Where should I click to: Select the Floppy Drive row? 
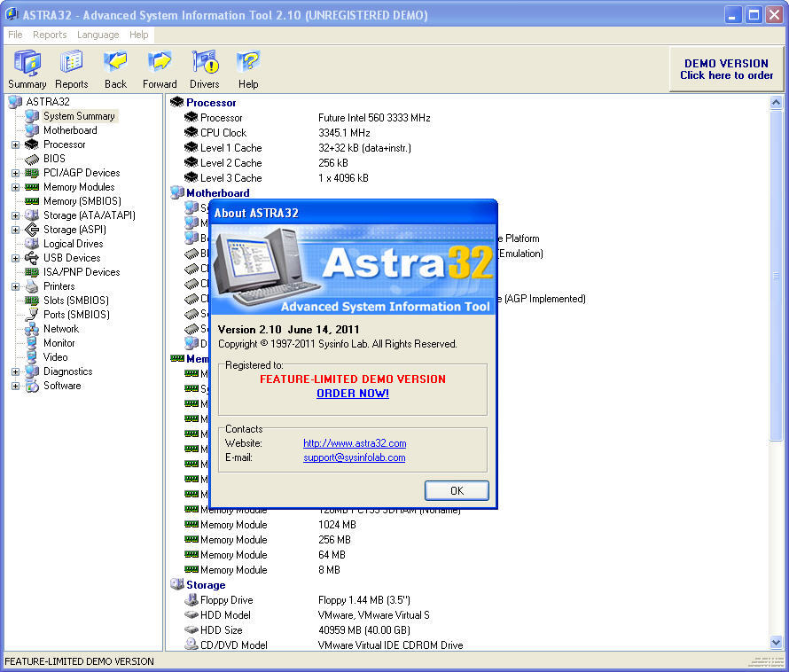pyautogui.click(x=297, y=600)
